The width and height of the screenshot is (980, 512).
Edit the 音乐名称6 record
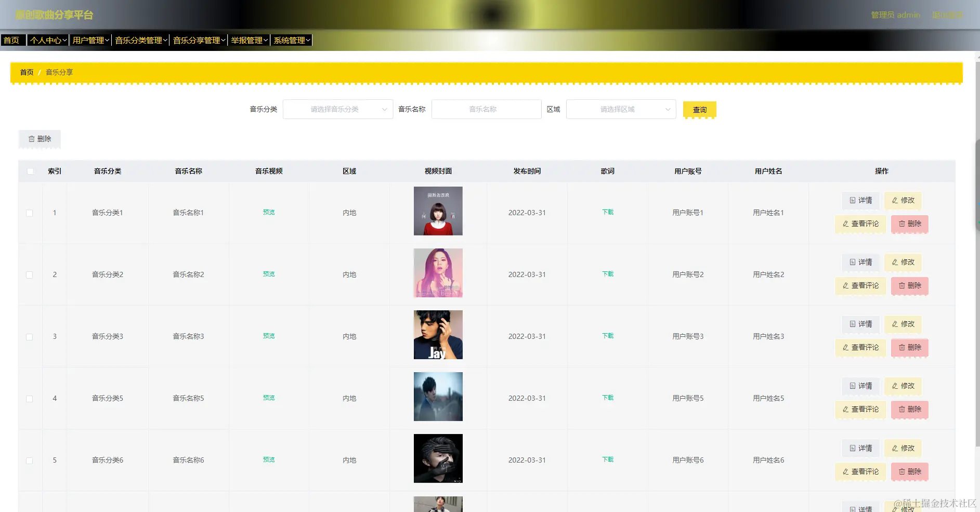903,449
